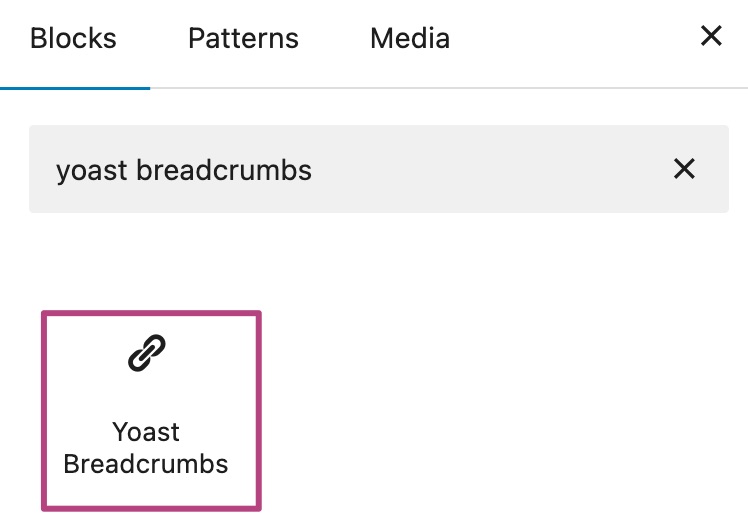
Task: Close the block inserter panel
Action: tap(711, 36)
